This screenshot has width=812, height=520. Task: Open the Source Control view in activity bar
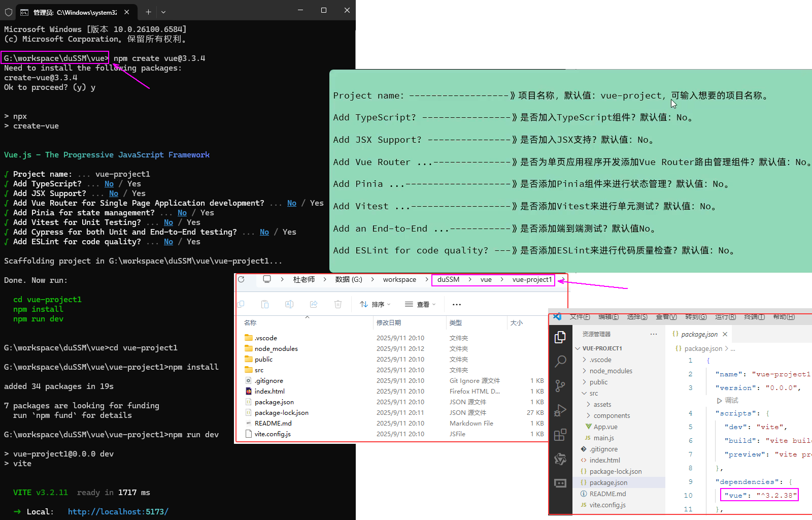click(x=560, y=386)
